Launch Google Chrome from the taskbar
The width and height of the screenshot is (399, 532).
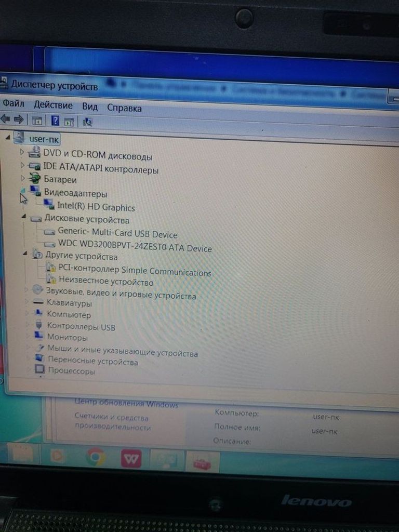click(x=96, y=457)
